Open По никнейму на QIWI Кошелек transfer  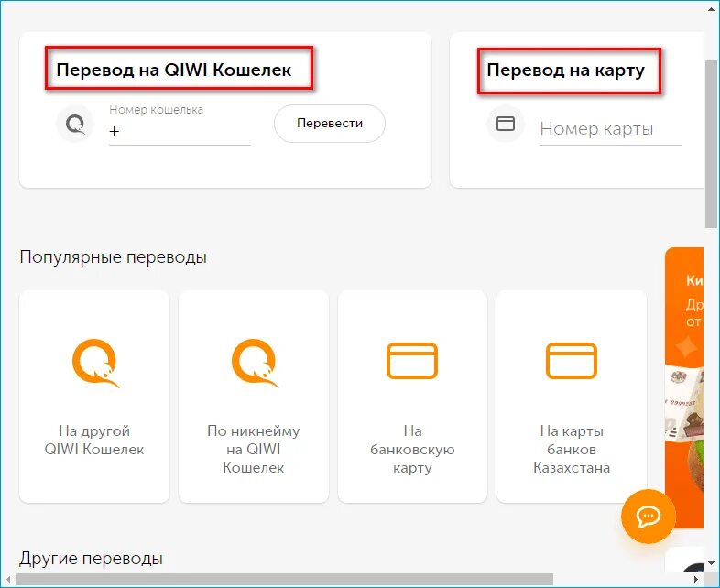(x=254, y=397)
